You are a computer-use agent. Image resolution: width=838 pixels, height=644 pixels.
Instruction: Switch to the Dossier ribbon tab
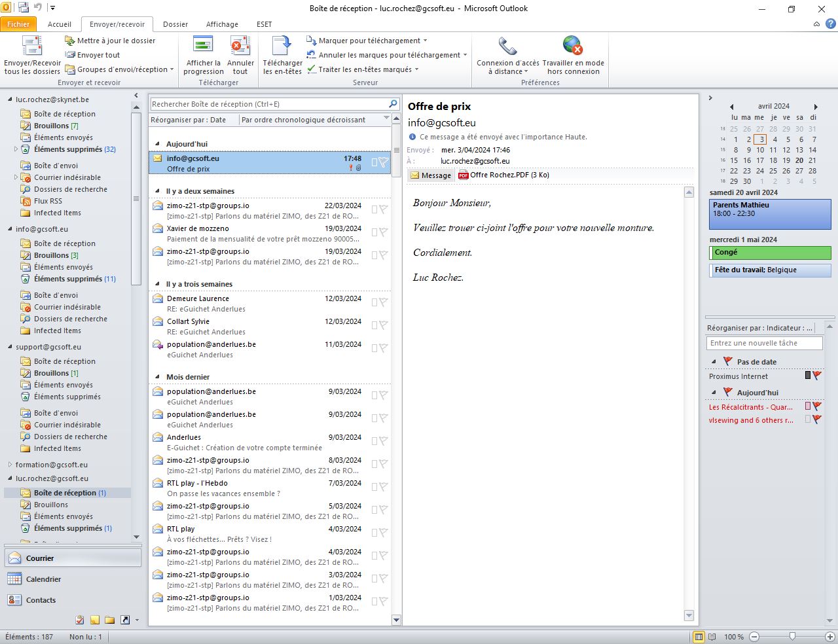(175, 24)
